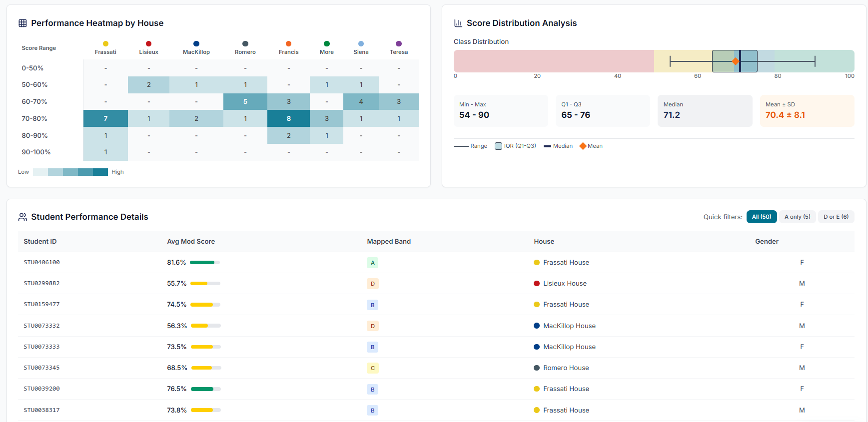The image size is (868, 422).
Task: Click the score bar next to 68.5%
Action: click(206, 368)
